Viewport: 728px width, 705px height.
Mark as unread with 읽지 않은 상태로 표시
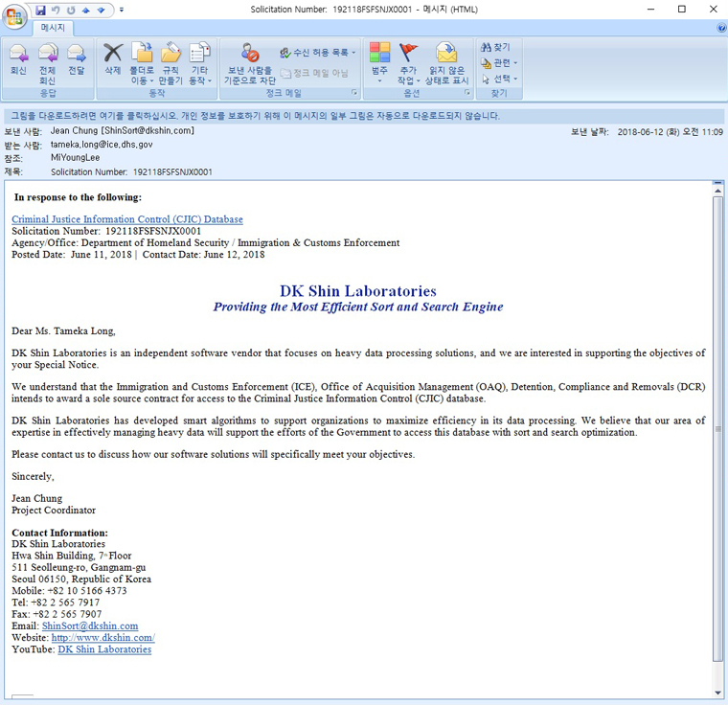(x=446, y=63)
